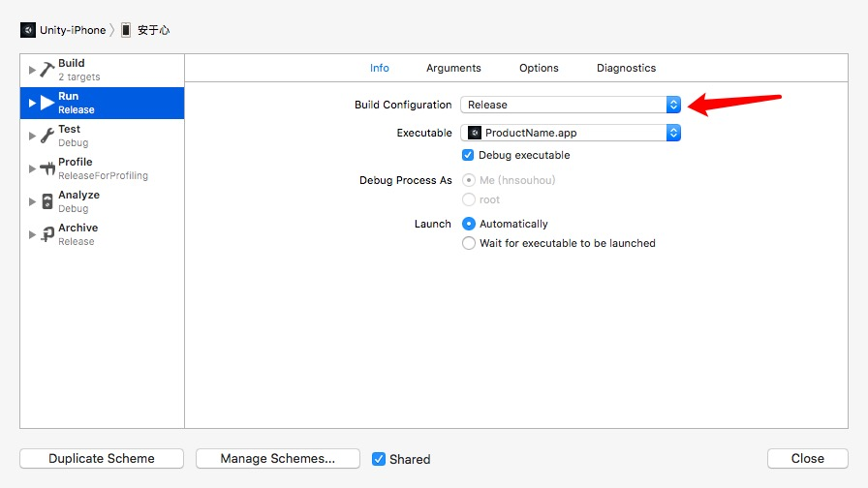Image resolution: width=868 pixels, height=488 pixels.
Task: Select the Automatically launch radio button
Action: 469,224
